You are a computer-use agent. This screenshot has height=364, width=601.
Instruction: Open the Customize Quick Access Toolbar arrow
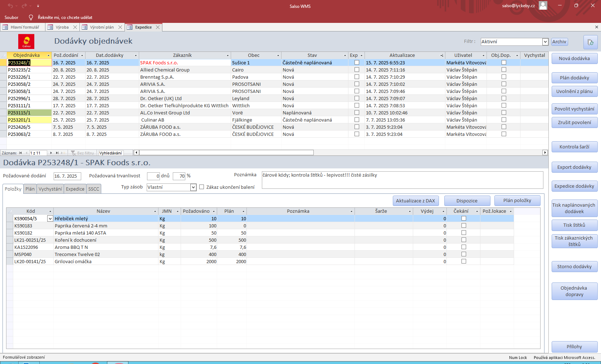tap(38, 6)
